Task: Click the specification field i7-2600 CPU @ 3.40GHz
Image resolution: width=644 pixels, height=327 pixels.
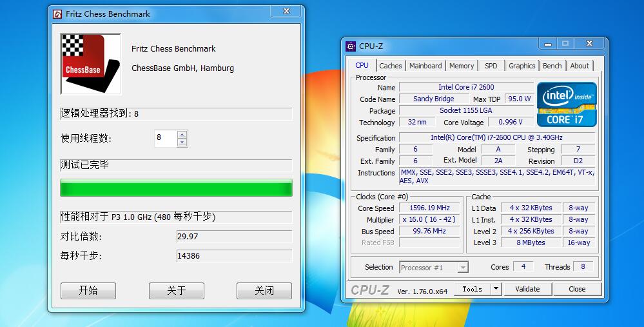Action: (x=497, y=137)
